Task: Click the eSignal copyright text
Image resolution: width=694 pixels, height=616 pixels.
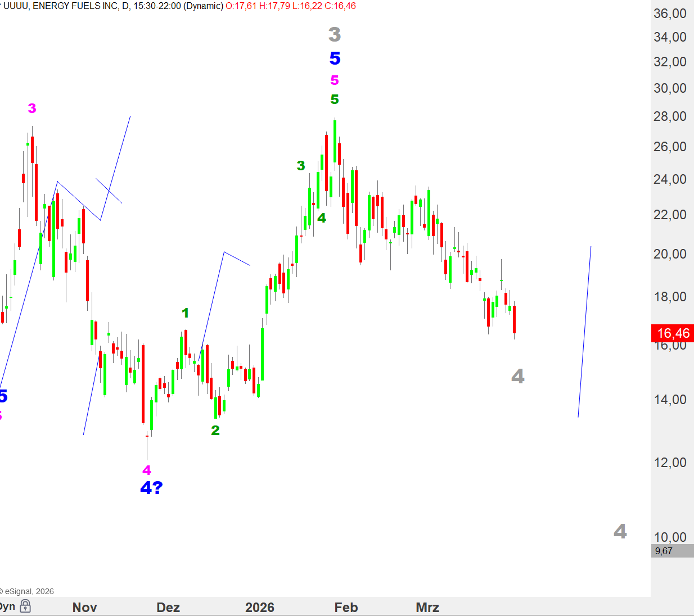Action: coord(28,591)
